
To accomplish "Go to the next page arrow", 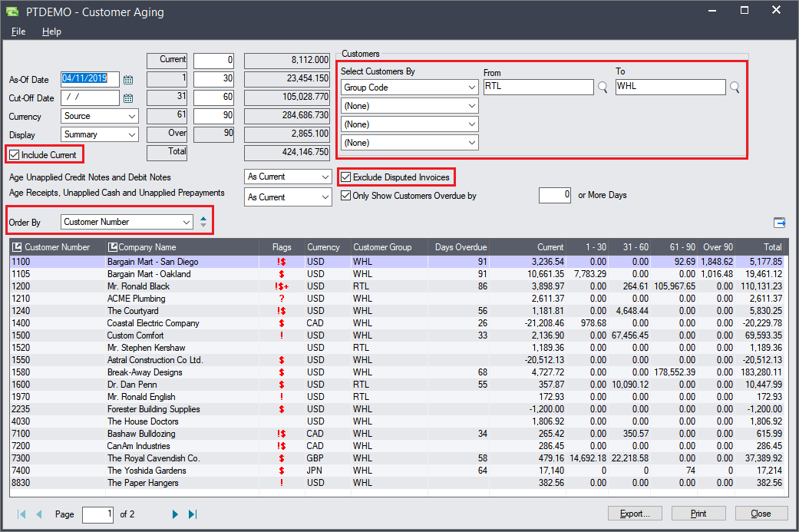I will (176, 514).
